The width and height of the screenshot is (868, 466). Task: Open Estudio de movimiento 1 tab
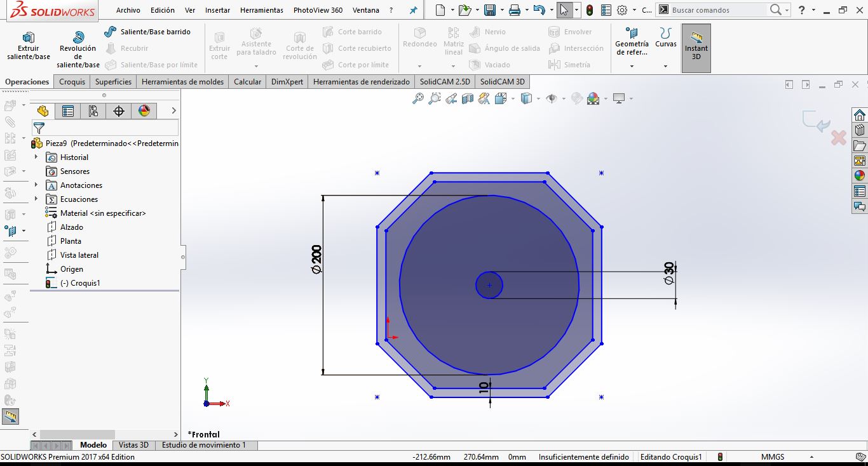pyautogui.click(x=204, y=445)
